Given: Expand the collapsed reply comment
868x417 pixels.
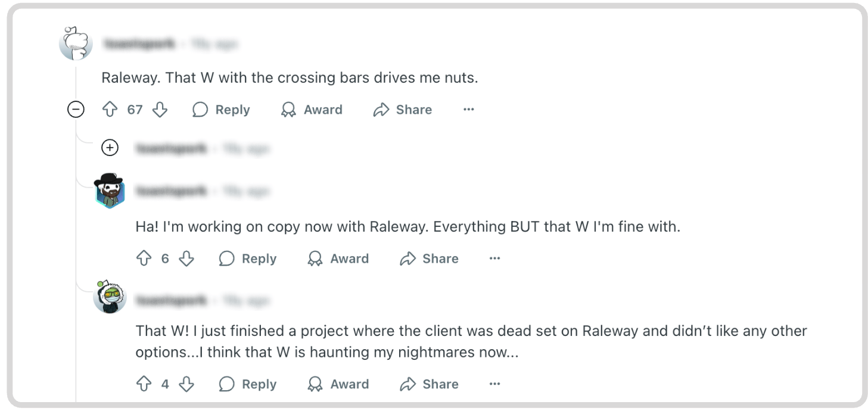Looking at the screenshot, I should pos(110,148).
